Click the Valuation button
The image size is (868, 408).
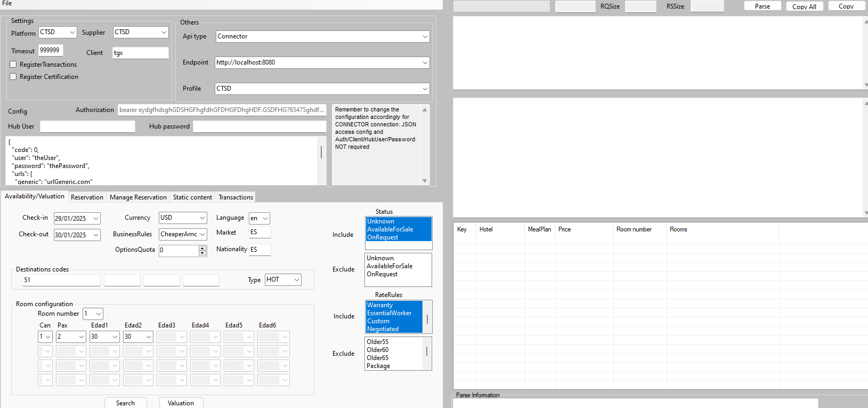[181, 403]
